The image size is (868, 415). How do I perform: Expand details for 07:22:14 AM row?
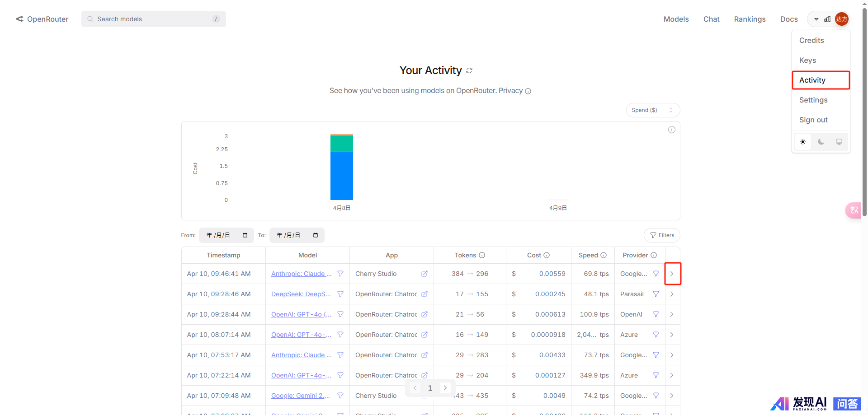point(672,375)
